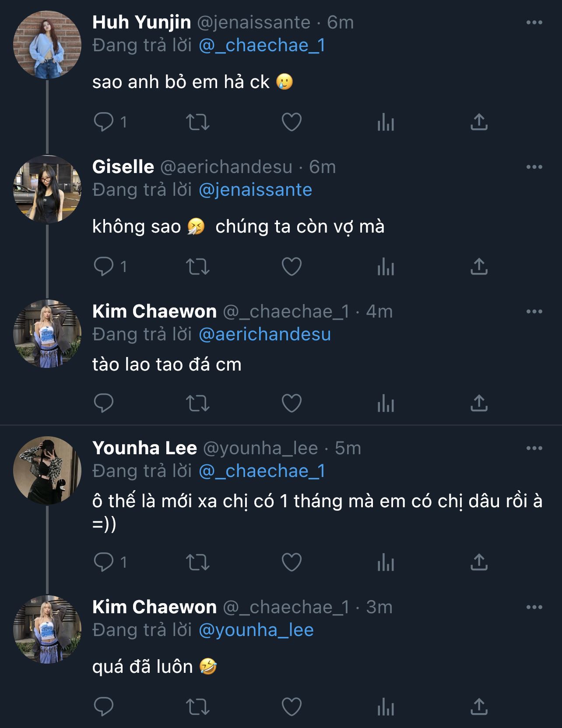The image size is (562, 728).
Task: Retweet Giselle's reply
Action: point(198,267)
